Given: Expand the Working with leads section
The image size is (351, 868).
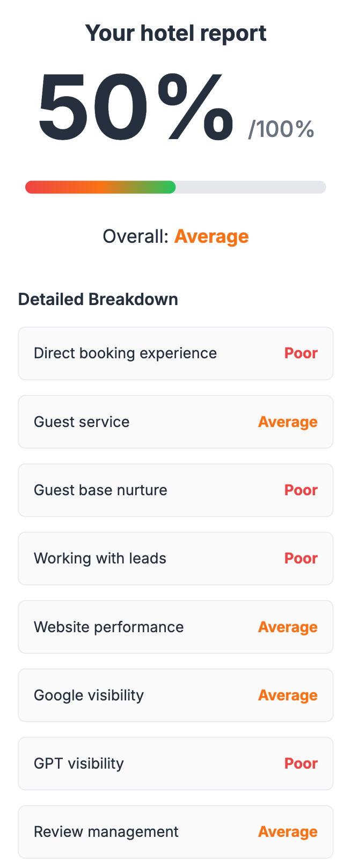Looking at the screenshot, I should pyautogui.click(x=175, y=558).
